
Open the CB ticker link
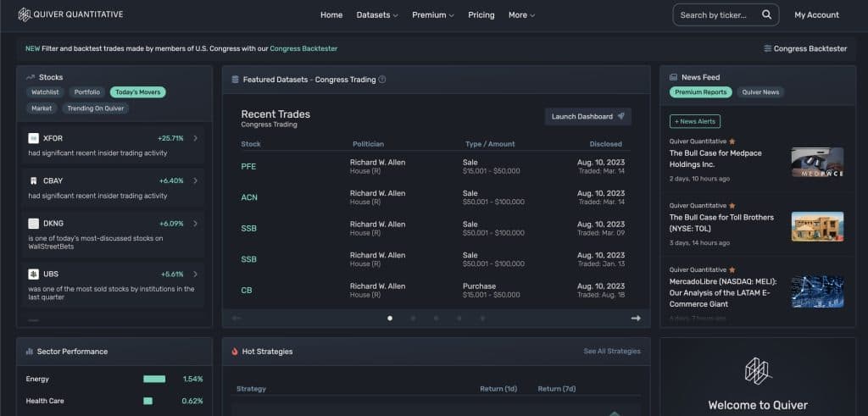247,291
